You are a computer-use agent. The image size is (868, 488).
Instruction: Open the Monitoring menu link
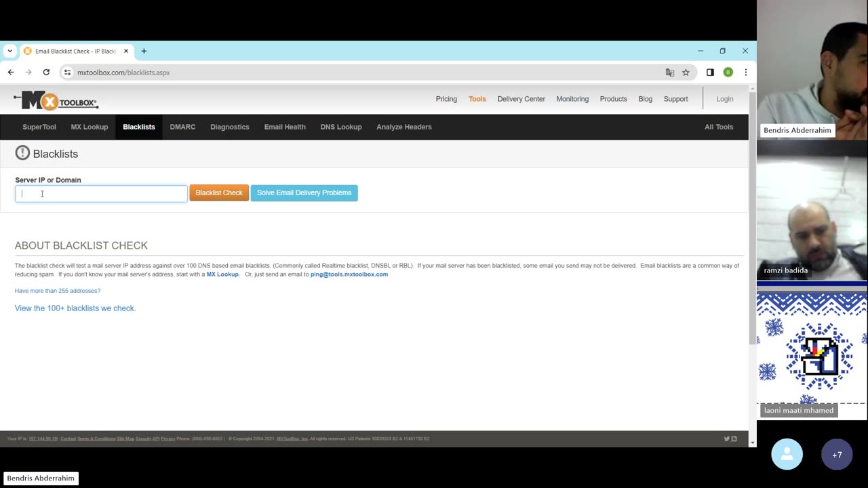click(572, 99)
